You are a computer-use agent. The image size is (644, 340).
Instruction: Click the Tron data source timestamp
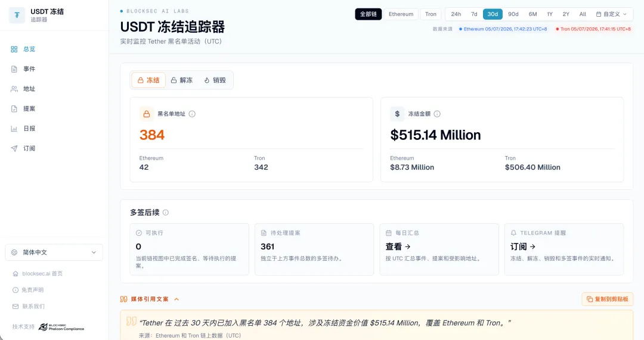[593, 29]
